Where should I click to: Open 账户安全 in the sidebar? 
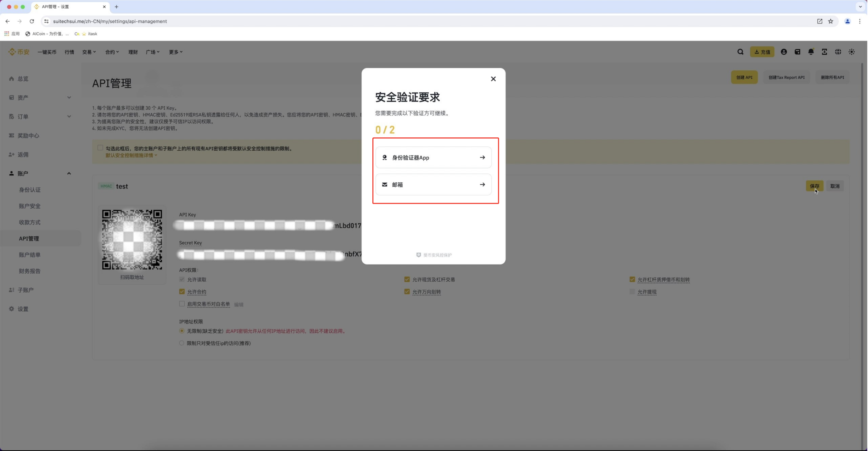(30, 206)
